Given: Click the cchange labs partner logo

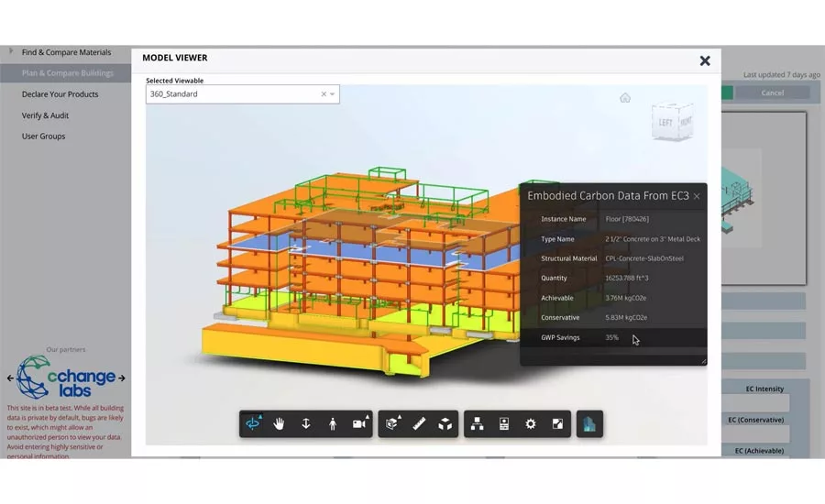Looking at the screenshot, I should [x=66, y=378].
